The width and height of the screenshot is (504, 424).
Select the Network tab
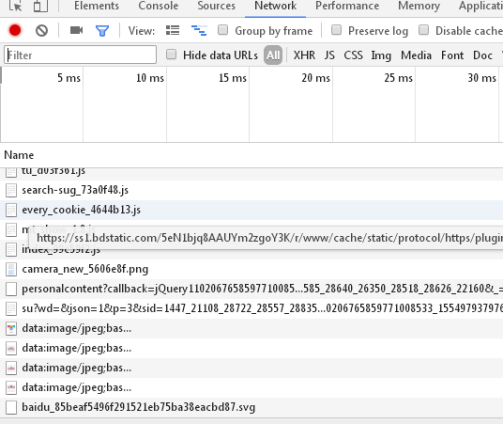(x=275, y=6)
